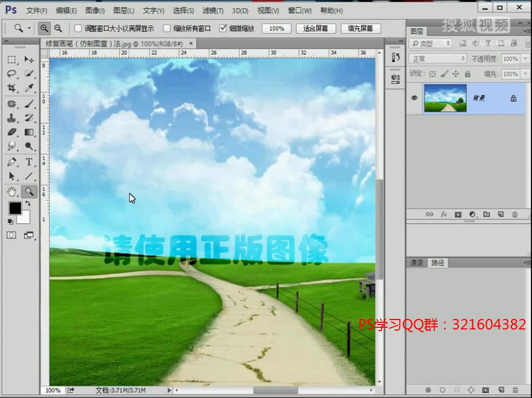Image resolution: width=532 pixels, height=398 pixels.
Task: Open Add layer style (fx) menu
Action: [444, 214]
